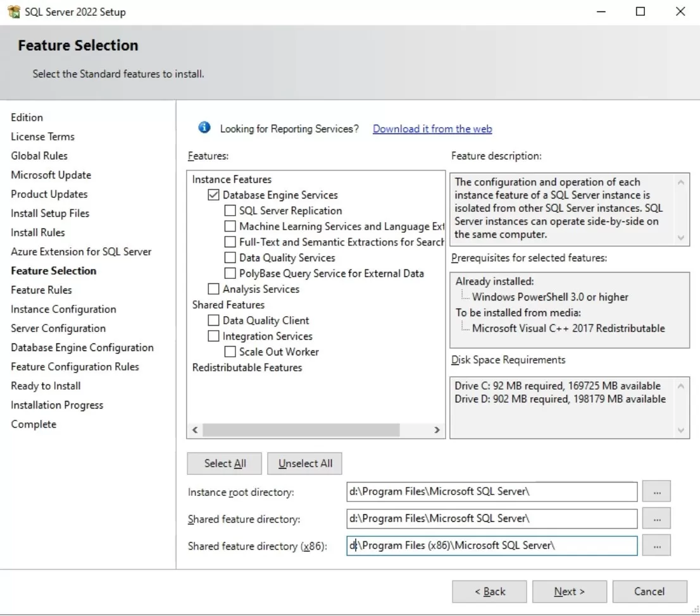Open Download it from the web link

coord(432,129)
